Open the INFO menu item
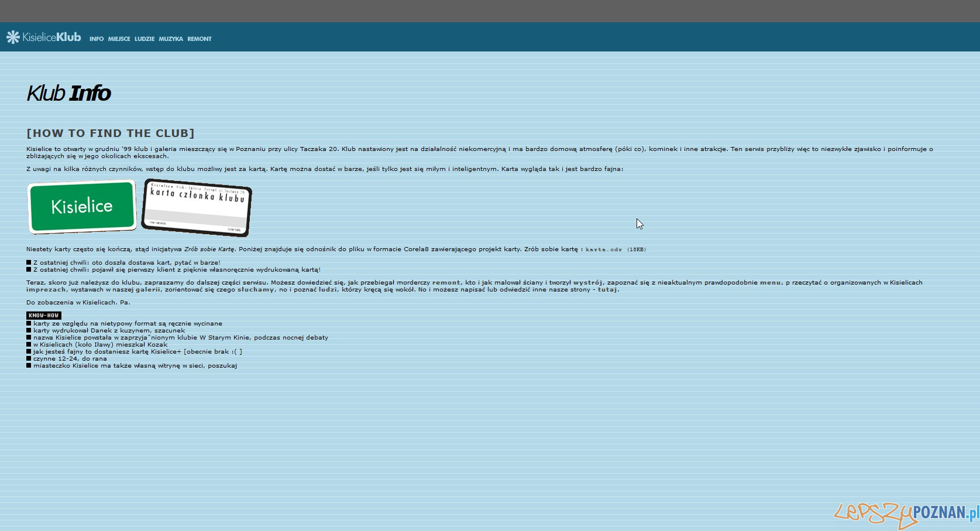980x531 pixels. pos(97,39)
